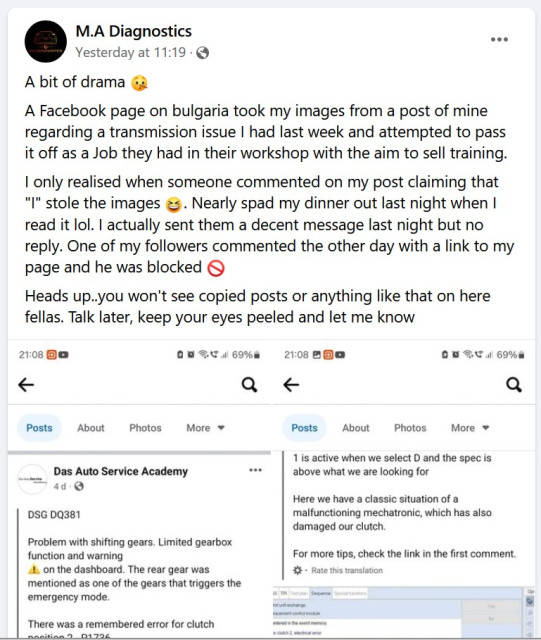Image resolution: width=541 pixels, height=640 pixels.
Task: Click Das Auto Service Academy page name
Action: coord(121,471)
